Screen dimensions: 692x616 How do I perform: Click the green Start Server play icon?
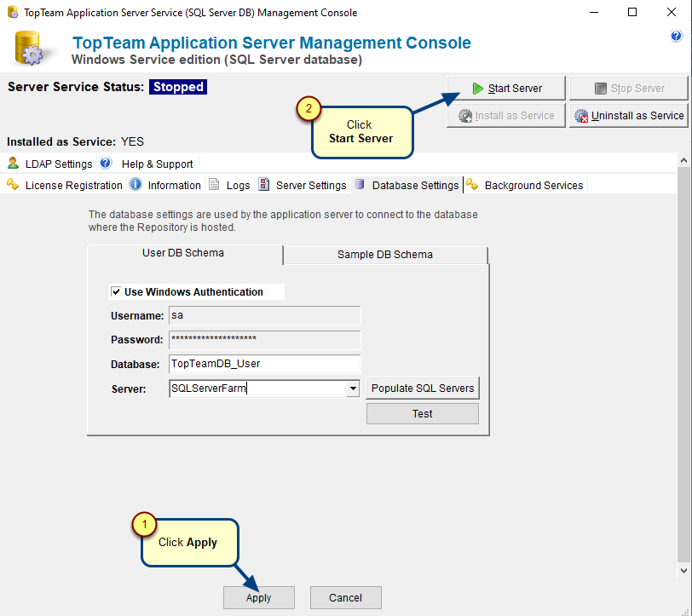(x=477, y=89)
